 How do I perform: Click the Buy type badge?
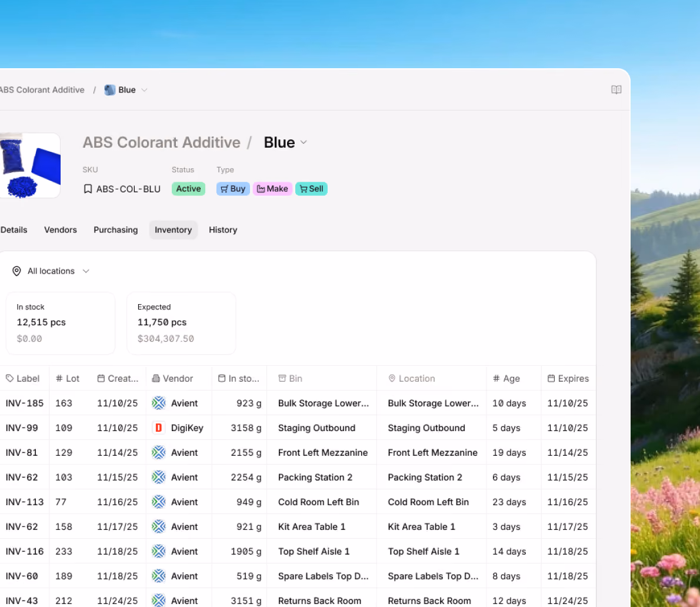(x=233, y=189)
